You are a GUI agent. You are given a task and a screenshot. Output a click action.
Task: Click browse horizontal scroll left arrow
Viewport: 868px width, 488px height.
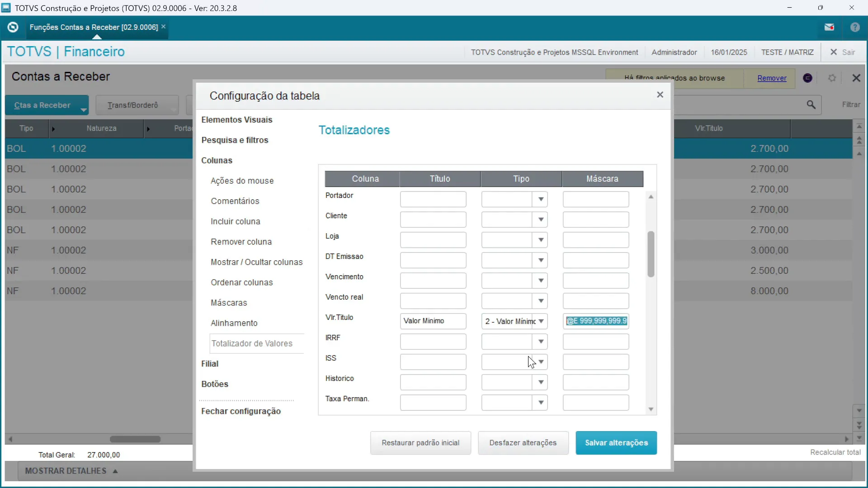point(10,439)
